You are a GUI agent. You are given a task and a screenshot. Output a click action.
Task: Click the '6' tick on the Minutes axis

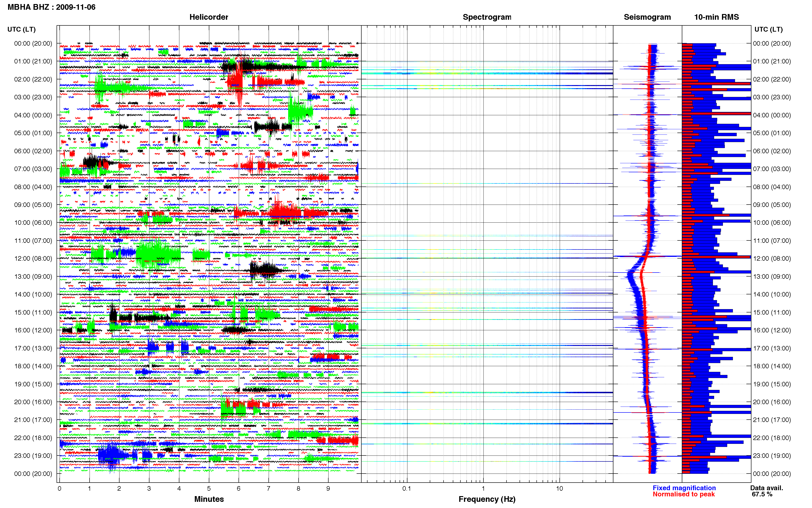click(239, 489)
